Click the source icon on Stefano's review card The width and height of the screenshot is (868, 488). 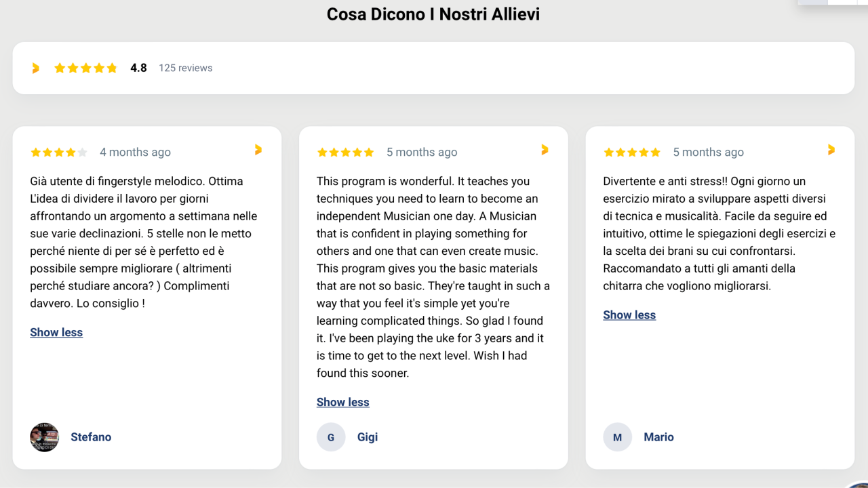coord(258,150)
